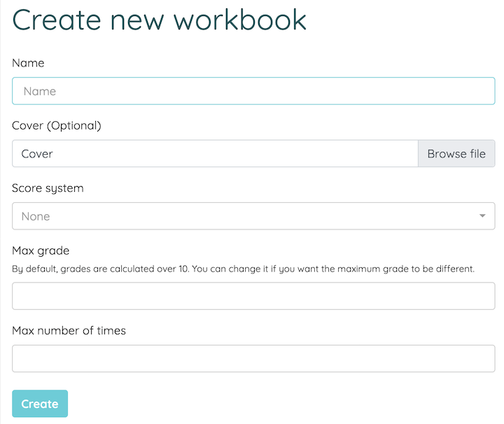Click the 'Create new workbook' heading

[x=159, y=20]
